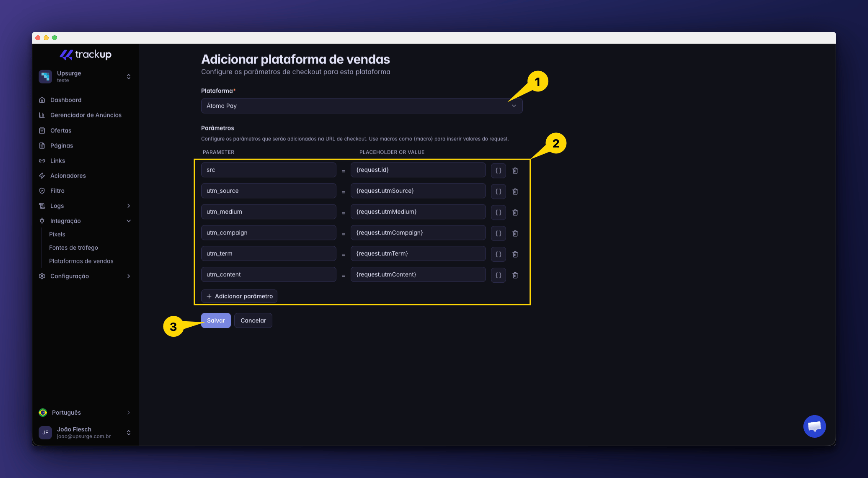Click the Links chain icon
Viewport: 868px width, 478px height.
[42, 161]
